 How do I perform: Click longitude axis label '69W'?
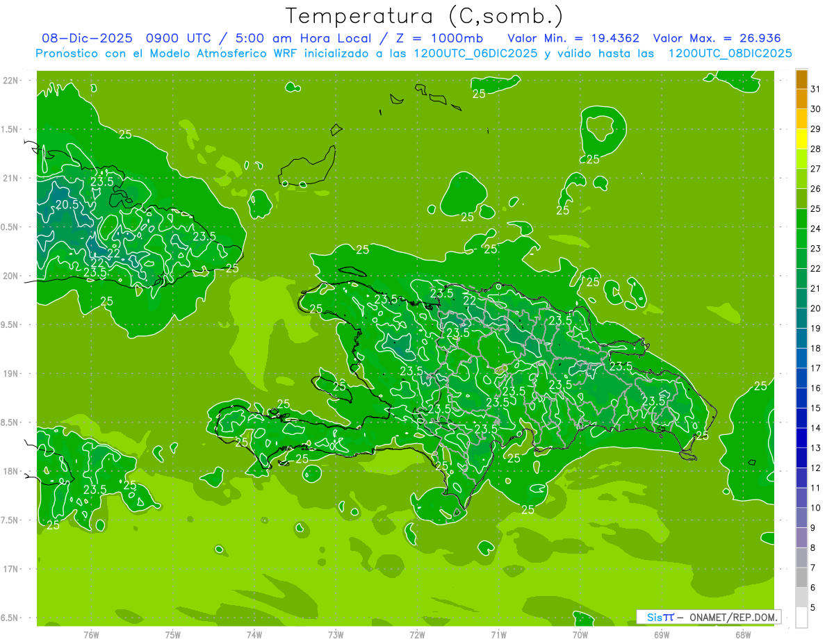[x=662, y=635]
